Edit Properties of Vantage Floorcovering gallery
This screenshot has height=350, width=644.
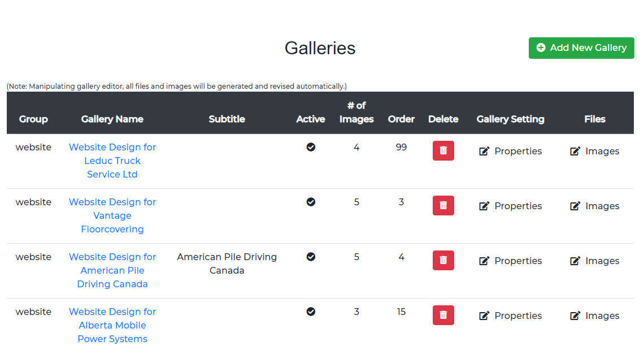511,206
